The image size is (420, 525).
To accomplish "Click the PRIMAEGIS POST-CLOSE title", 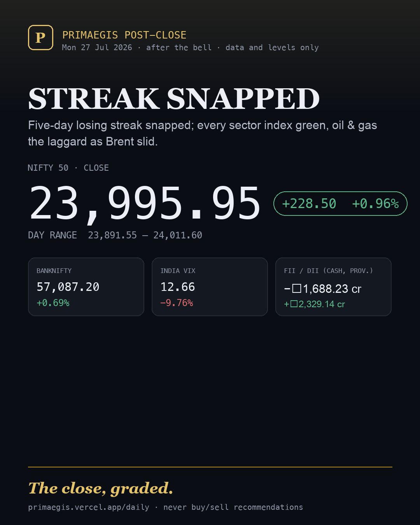I will pyautogui.click(x=124, y=35).
